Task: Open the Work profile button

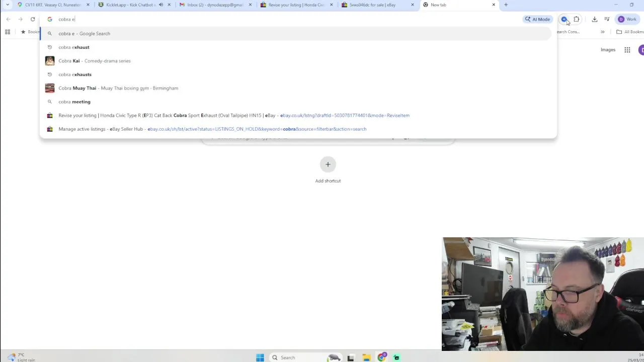Action: pos(627,19)
